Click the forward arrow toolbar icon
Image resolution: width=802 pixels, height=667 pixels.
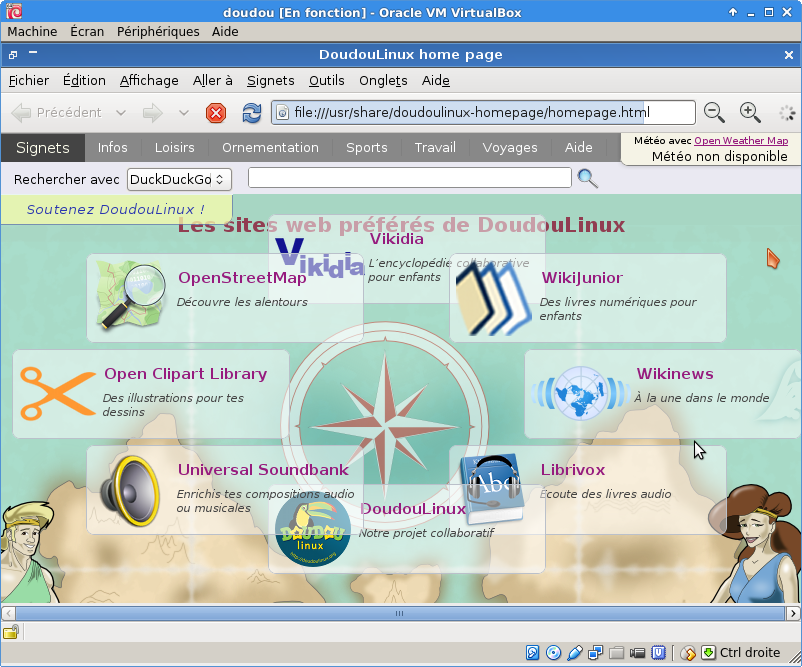[152, 113]
